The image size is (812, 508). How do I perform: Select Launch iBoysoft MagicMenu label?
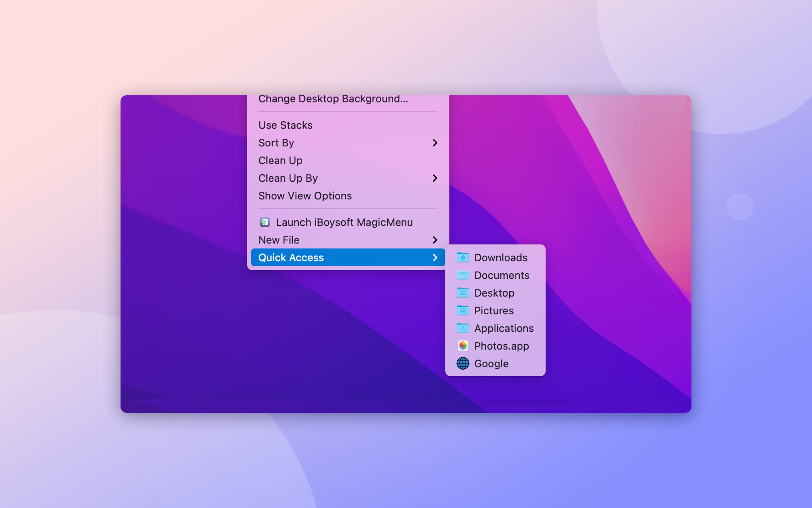(344, 222)
